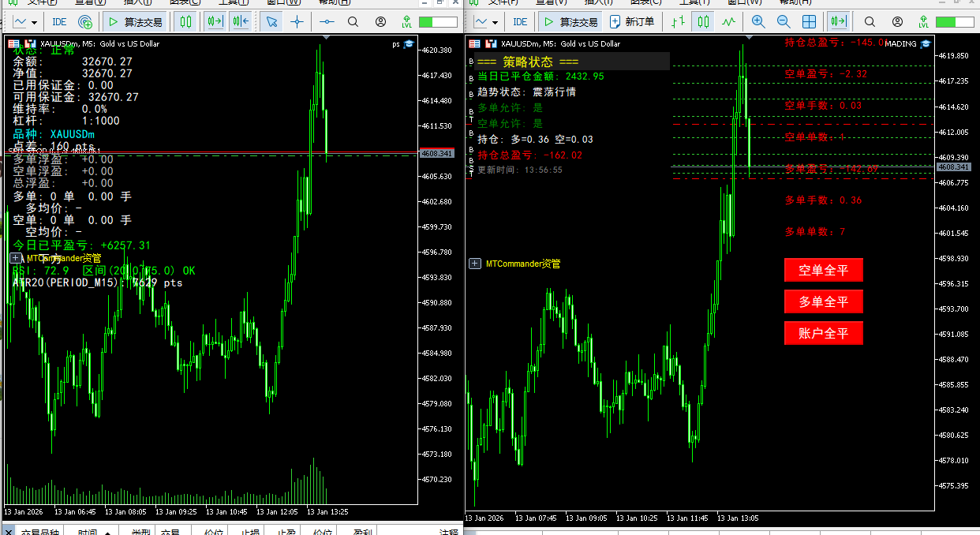Click the text 品种: XAUUSDm
The height and width of the screenshot is (535, 980).
pyautogui.click(x=54, y=134)
